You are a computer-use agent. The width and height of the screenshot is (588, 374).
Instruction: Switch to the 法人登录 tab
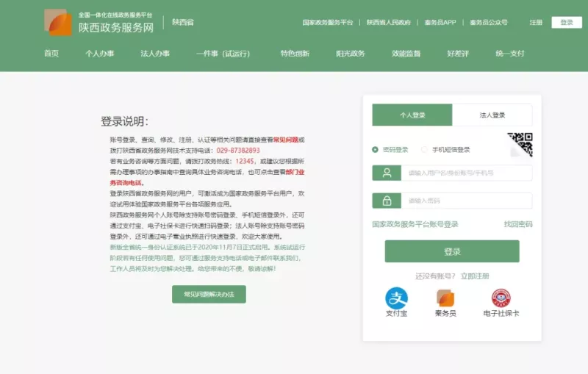(x=492, y=115)
